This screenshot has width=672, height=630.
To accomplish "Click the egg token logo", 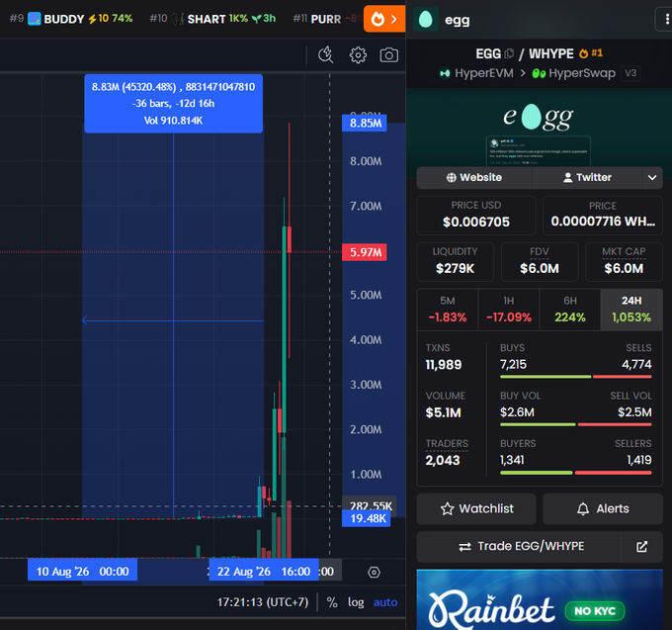I will pyautogui.click(x=425, y=20).
